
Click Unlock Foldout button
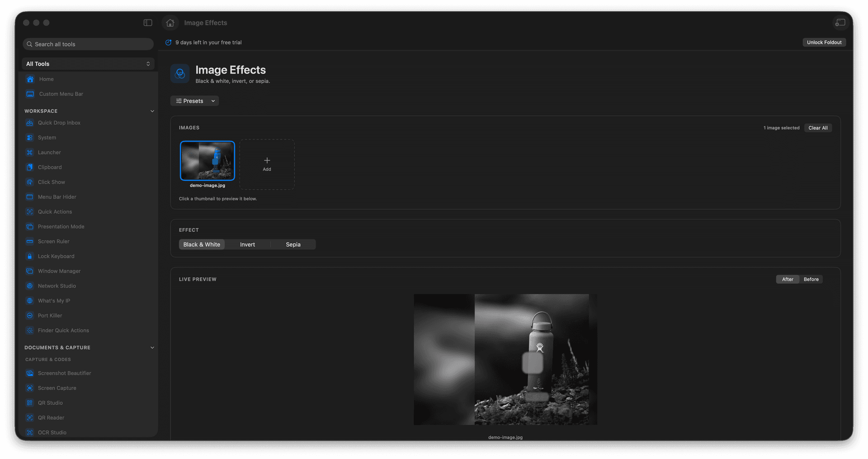point(824,42)
